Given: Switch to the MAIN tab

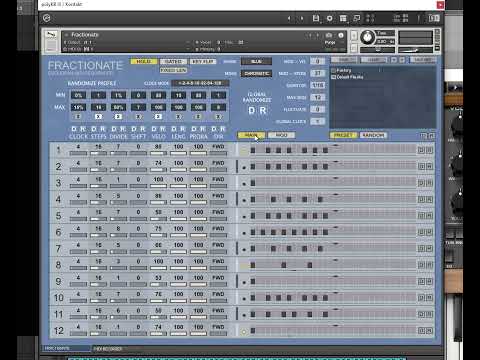Looking at the screenshot, I should [x=251, y=135].
